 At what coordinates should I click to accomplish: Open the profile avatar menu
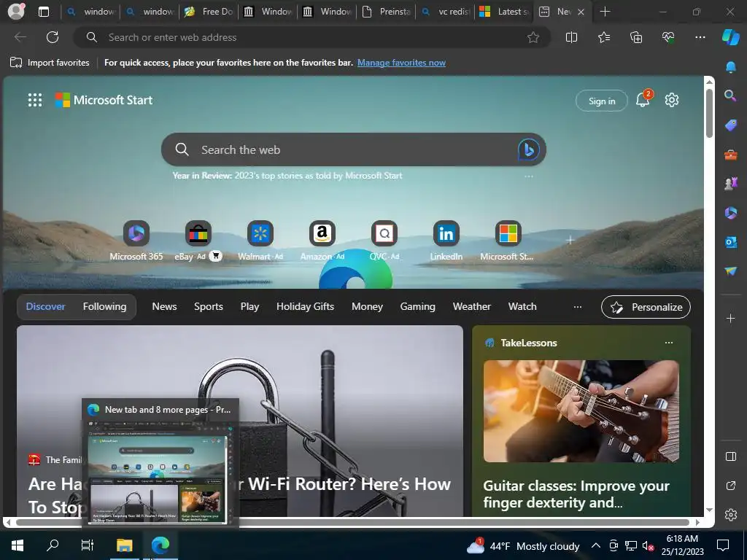tap(16, 12)
